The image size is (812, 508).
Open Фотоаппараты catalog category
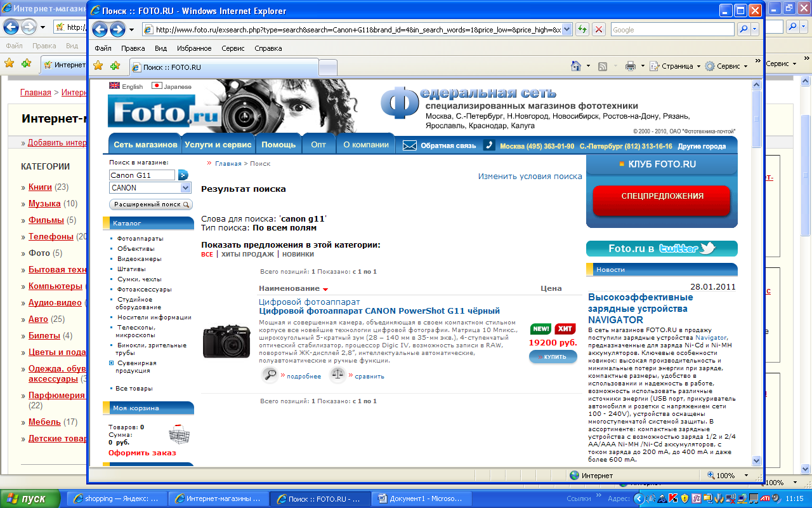tap(140, 239)
